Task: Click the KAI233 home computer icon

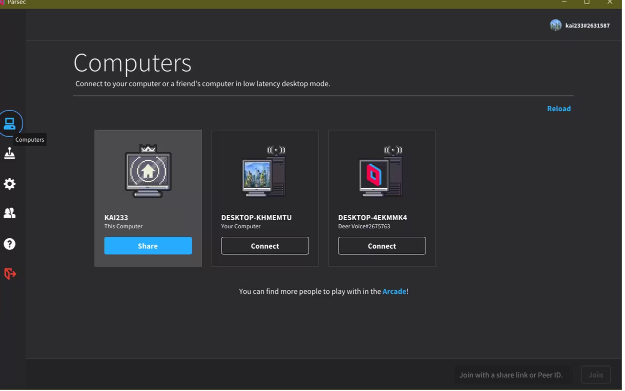Action: tap(148, 171)
